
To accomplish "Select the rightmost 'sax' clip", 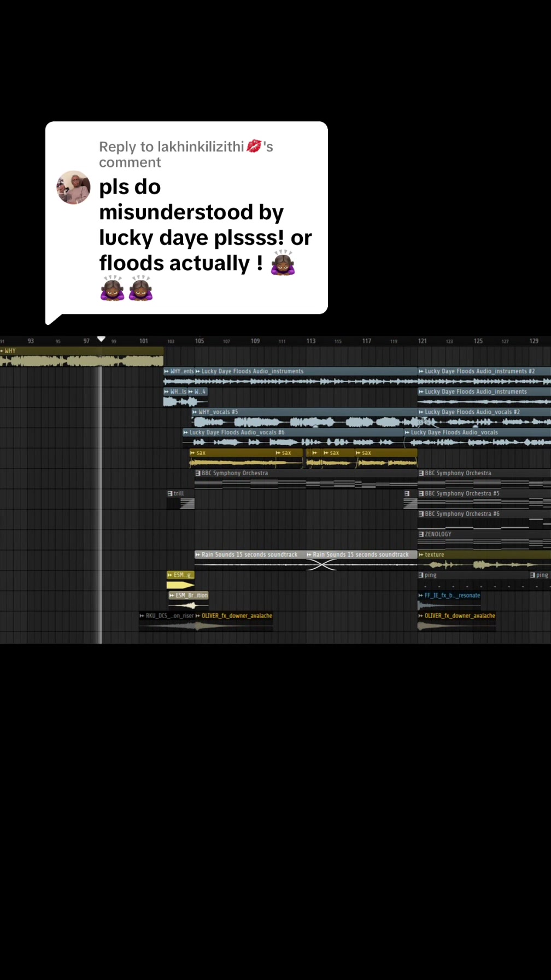I will [x=386, y=458].
